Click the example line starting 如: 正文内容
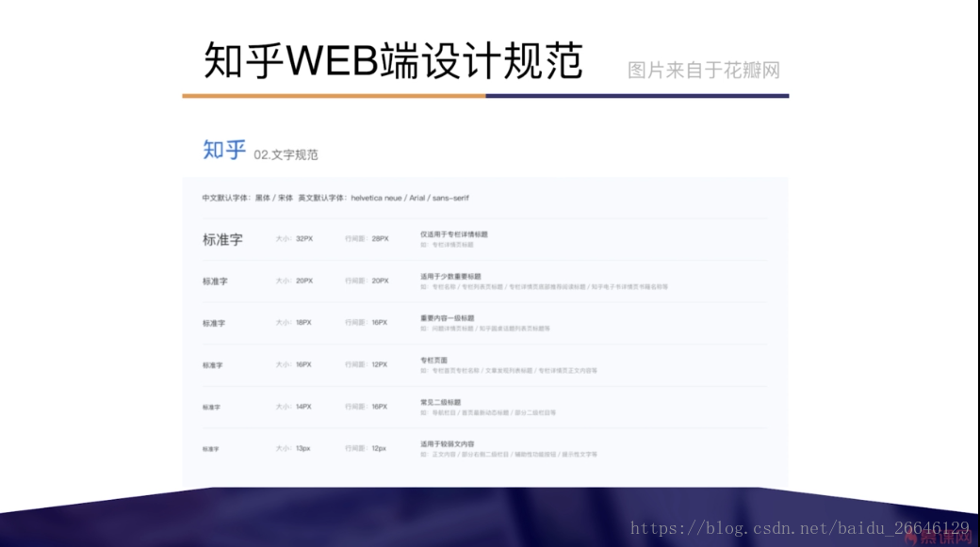Image resolution: width=980 pixels, height=547 pixels. pyautogui.click(x=509, y=455)
